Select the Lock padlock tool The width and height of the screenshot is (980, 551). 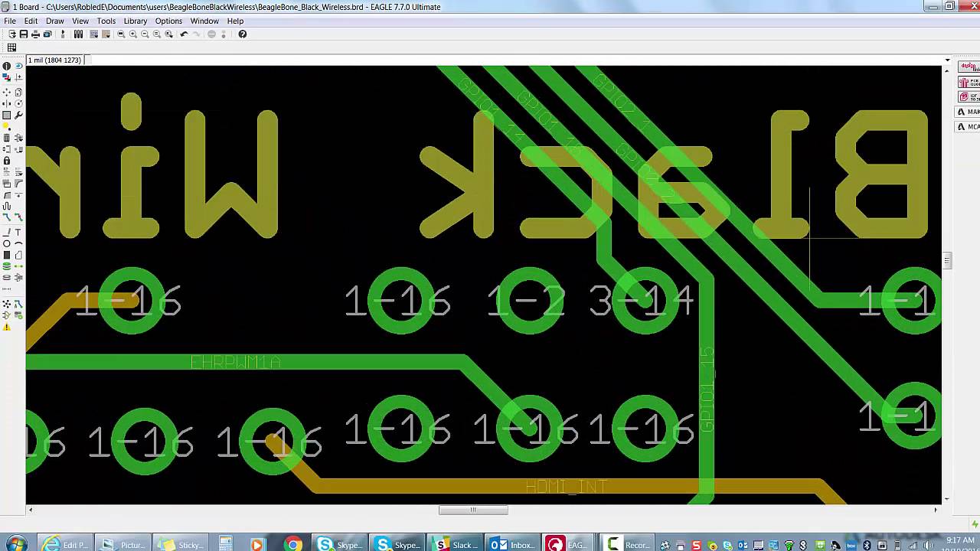click(x=7, y=161)
